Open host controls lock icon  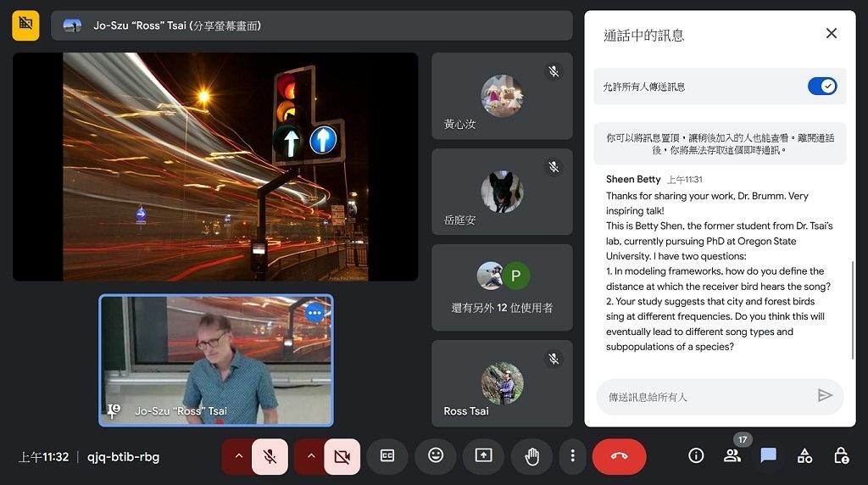[841, 456]
